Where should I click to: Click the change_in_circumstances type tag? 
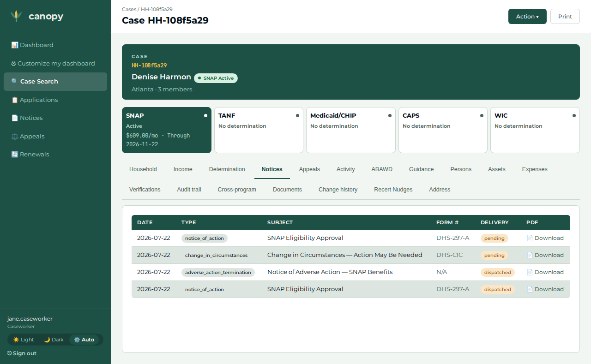pos(216,255)
